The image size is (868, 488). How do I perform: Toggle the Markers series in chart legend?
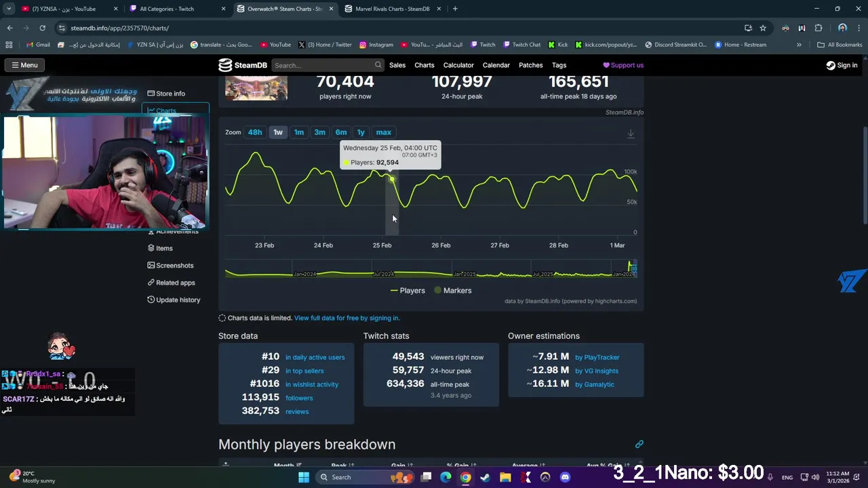pos(452,290)
